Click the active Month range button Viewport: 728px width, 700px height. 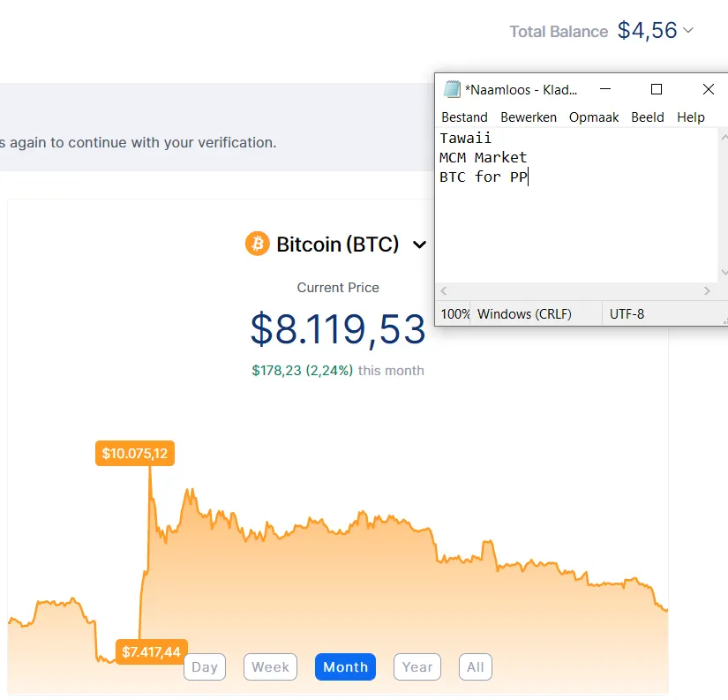pyautogui.click(x=345, y=667)
